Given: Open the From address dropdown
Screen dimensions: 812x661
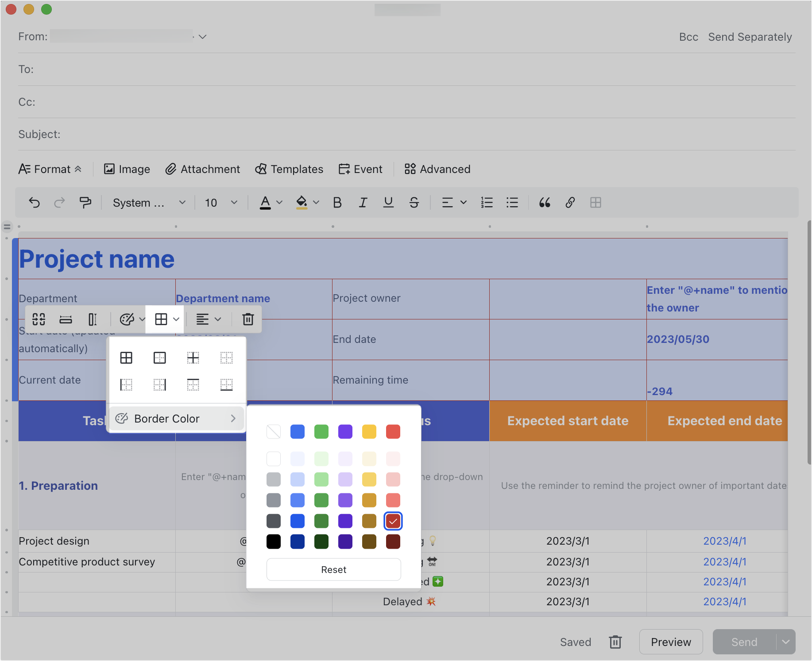Looking at the screenshot, I should point(202,37).
